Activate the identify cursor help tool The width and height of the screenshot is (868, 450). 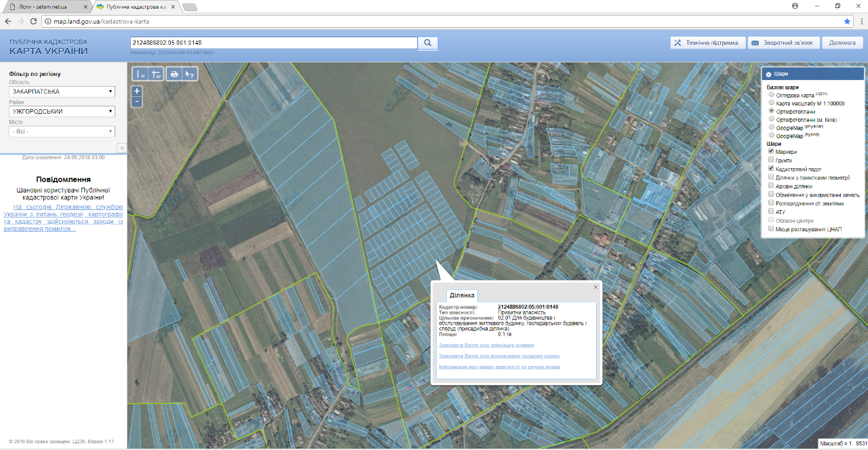pos(190,74)
